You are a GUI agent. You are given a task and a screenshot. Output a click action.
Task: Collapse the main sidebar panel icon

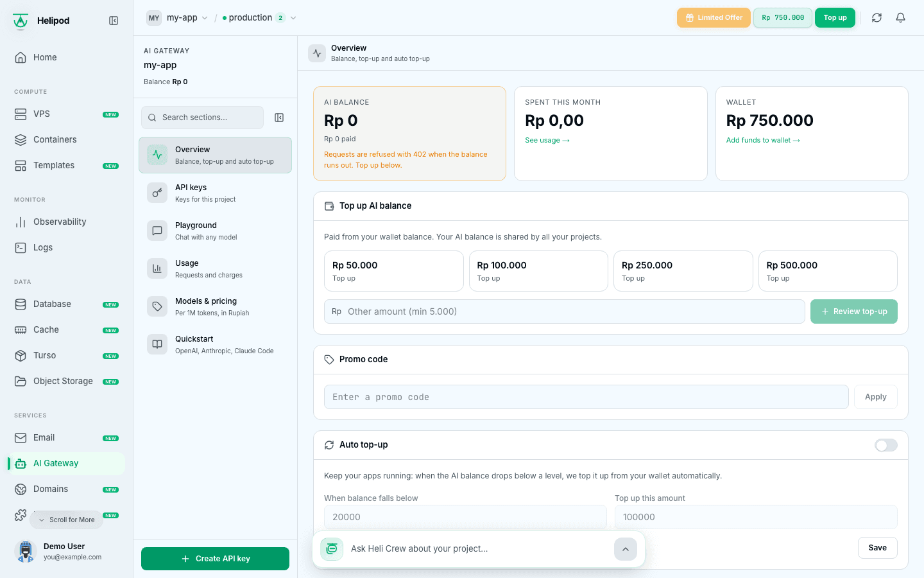click(114, 21)
